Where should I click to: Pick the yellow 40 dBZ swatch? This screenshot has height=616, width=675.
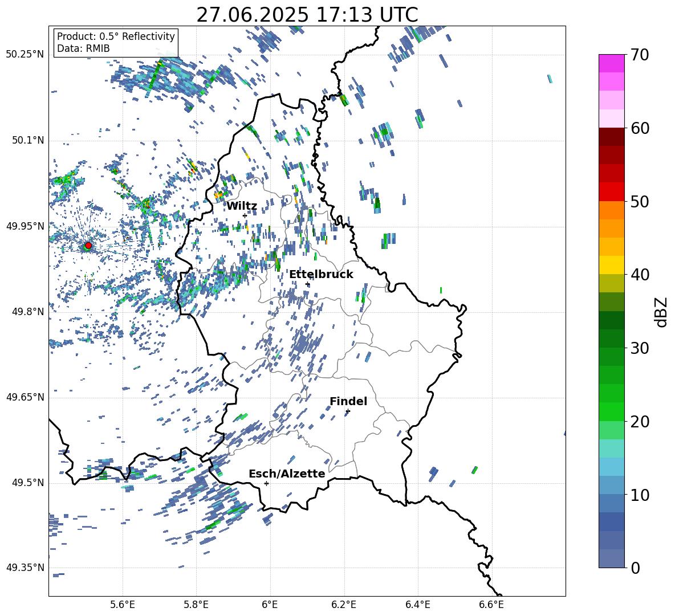[x=612, y=265]
